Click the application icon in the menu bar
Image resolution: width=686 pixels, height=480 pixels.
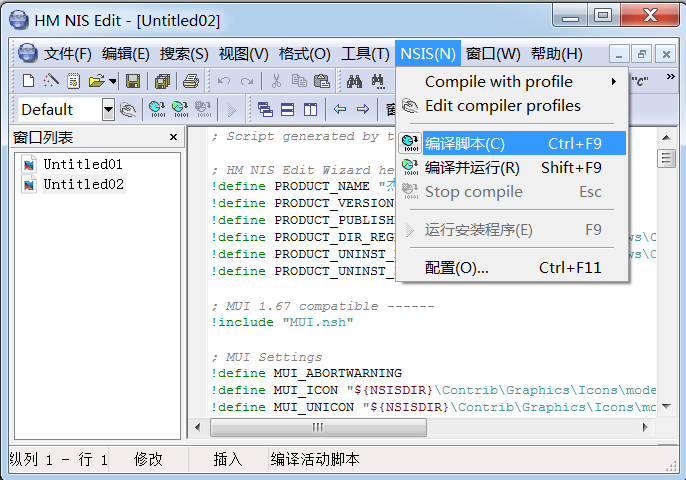(x=28, y=54)
